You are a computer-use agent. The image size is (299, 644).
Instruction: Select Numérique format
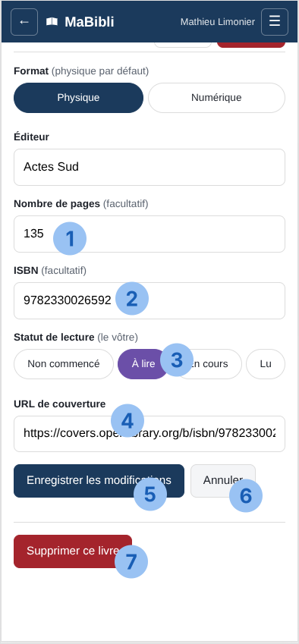coord(216,98)
